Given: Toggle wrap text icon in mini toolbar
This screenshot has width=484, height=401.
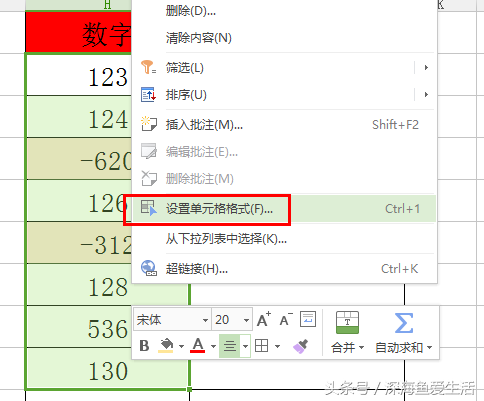Looking at the screenshot, I should pos(308,319).
